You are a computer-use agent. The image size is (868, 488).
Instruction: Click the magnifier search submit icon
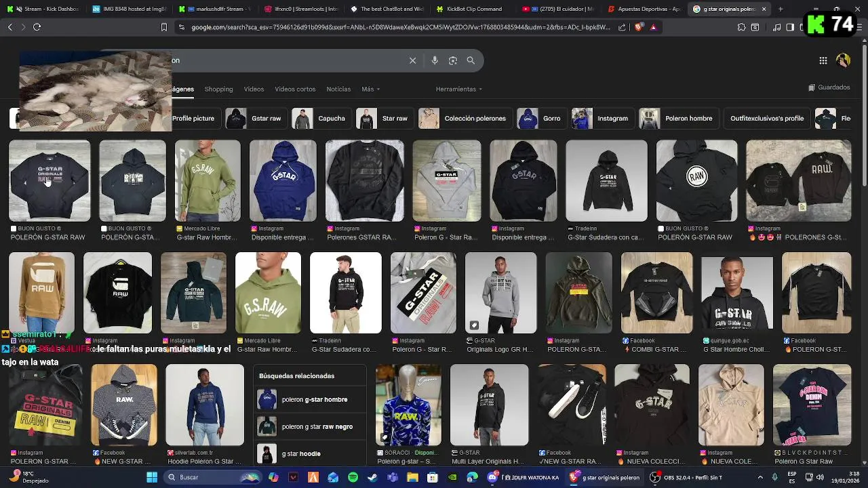(x=471, y=60)
